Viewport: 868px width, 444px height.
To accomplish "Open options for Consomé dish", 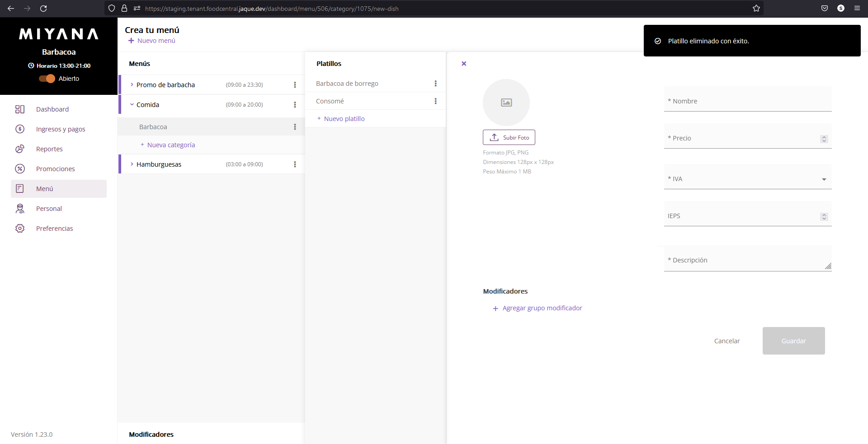I will (435, 101).
